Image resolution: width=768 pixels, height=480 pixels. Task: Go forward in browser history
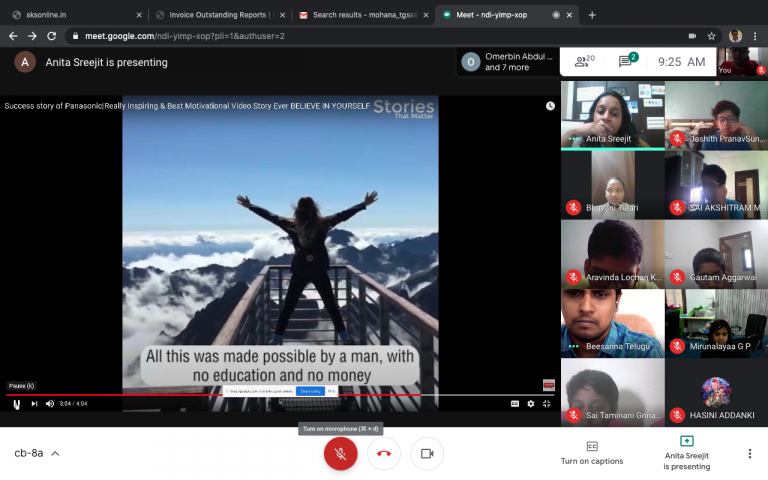click(x=32, y=36)
